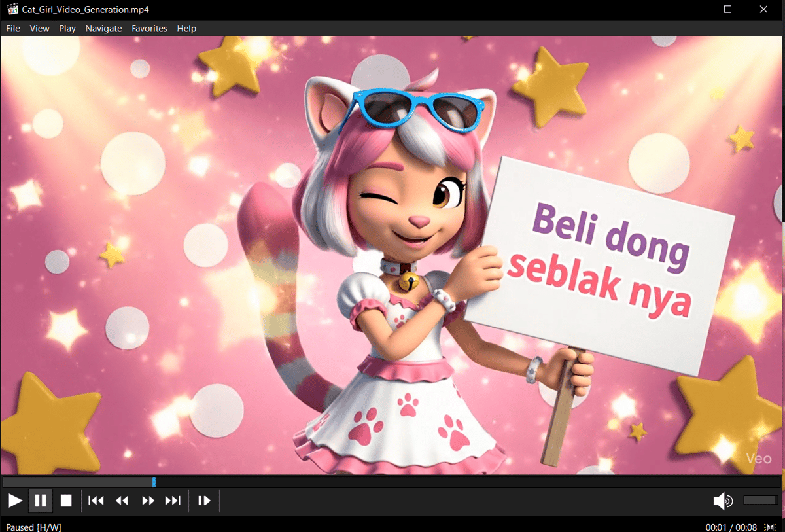Mute the audio with speaker icon
This screenshot has height=532, width=785.
[x=722, y=501]
